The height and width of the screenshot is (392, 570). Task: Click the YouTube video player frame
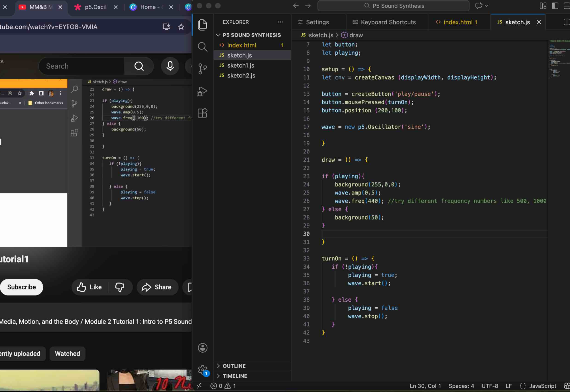coord(96,163)
